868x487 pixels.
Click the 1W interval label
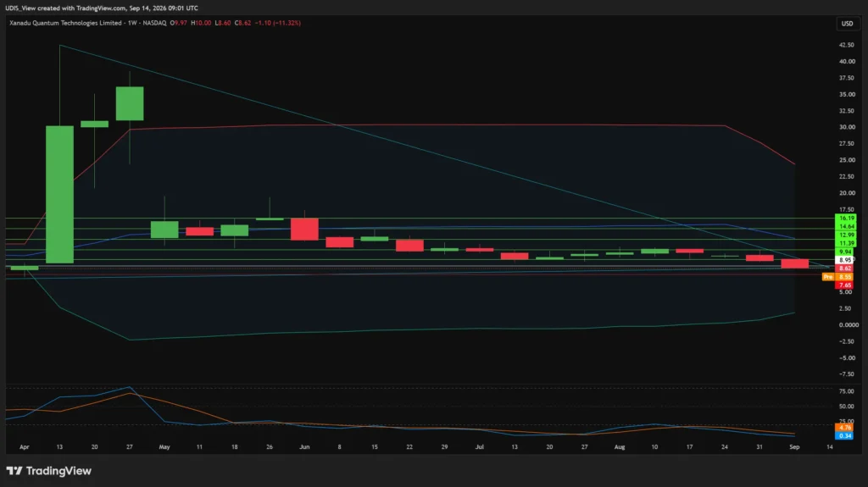coord(132,23)
